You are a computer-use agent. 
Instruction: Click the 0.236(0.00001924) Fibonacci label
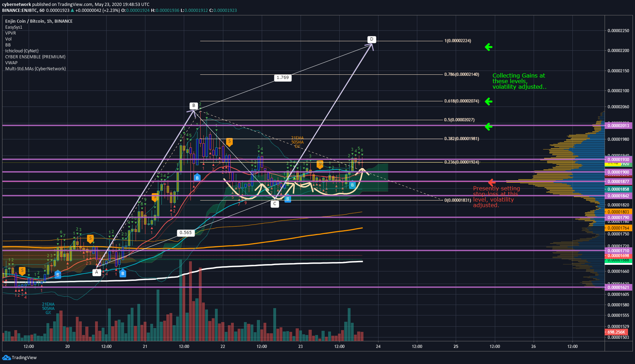pyautogui.click(x=462, y=162)
